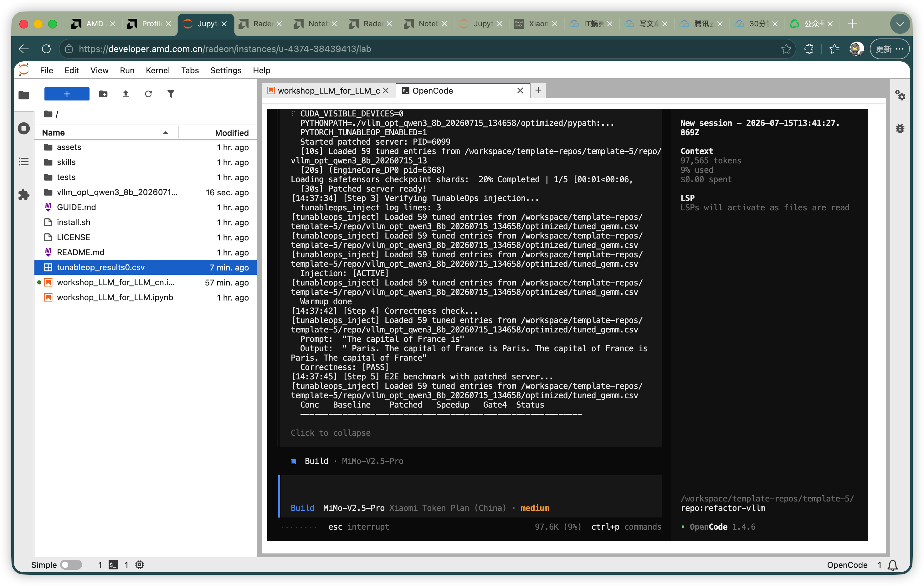Open the assets folder

click(x=146, y=147)
